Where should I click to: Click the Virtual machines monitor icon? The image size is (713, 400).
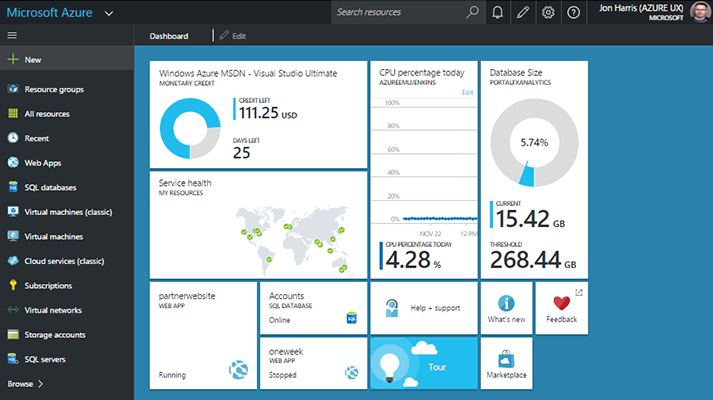13,236
